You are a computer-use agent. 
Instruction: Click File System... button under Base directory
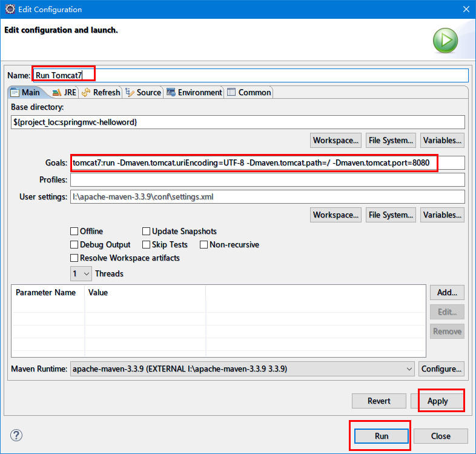tap(391, 141)
